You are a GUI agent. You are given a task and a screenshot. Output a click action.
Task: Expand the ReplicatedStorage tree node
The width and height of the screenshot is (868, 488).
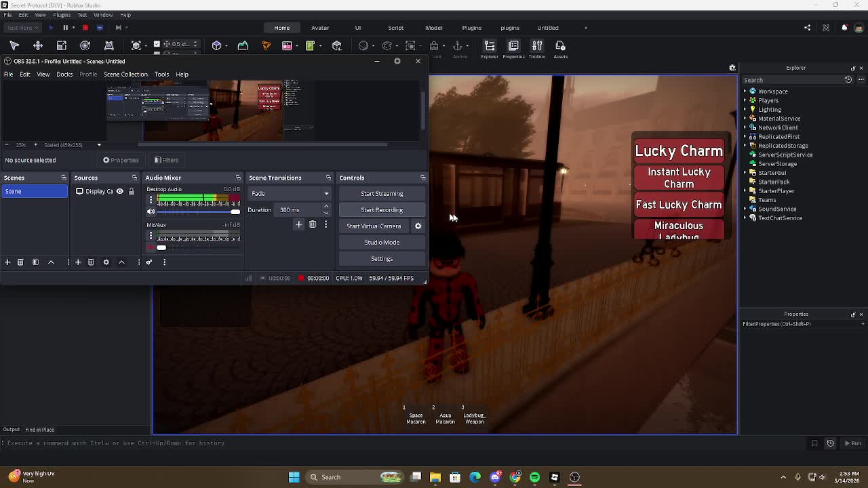click(x=745, y=146)
